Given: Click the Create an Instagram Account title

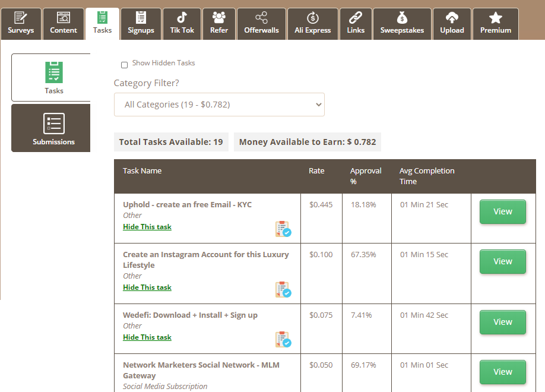Looking at the screenshot, I should point(206,260).
